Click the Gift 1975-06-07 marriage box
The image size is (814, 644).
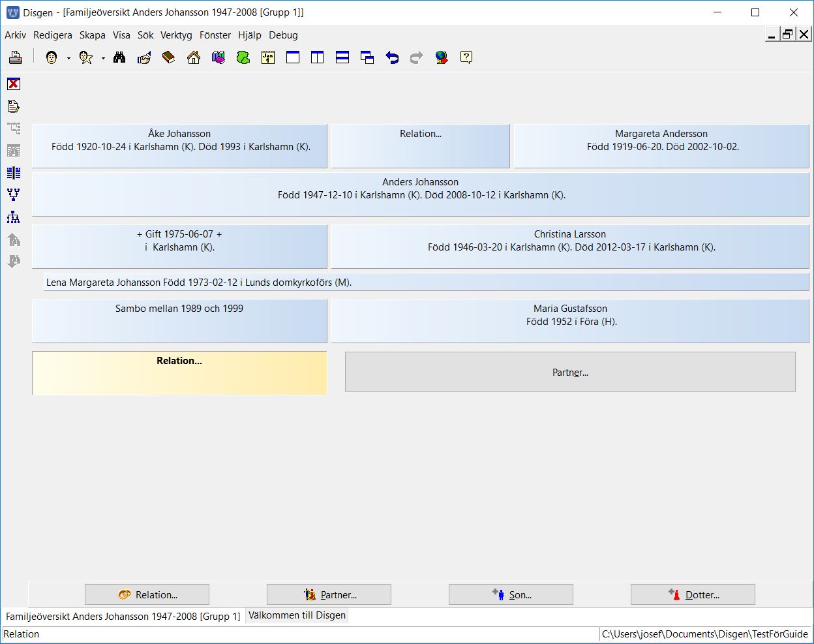pyautogui.click(x=179, y=247)
